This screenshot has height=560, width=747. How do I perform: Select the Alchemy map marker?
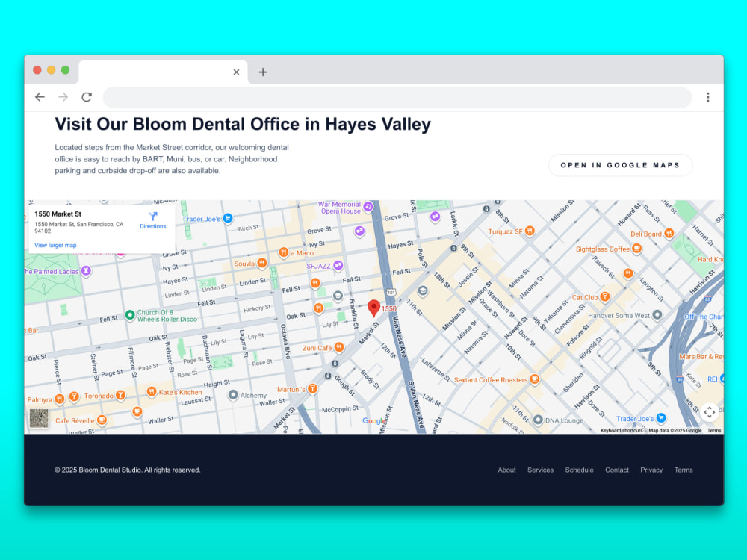(233, 395)
